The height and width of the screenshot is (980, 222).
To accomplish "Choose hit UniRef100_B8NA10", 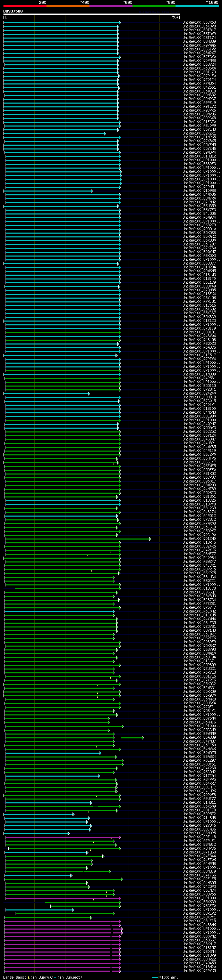I will coord(199,653).
